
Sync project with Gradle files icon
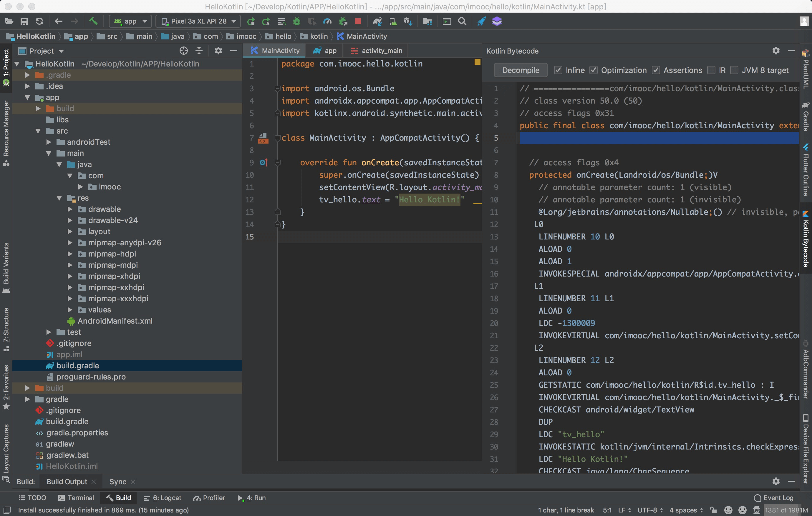pos(377,21)
